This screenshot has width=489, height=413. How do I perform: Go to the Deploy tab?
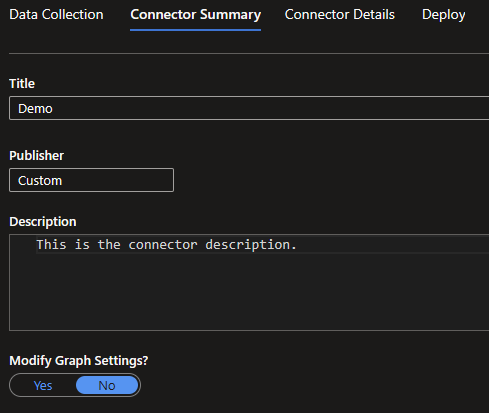(x=444, y=15)
